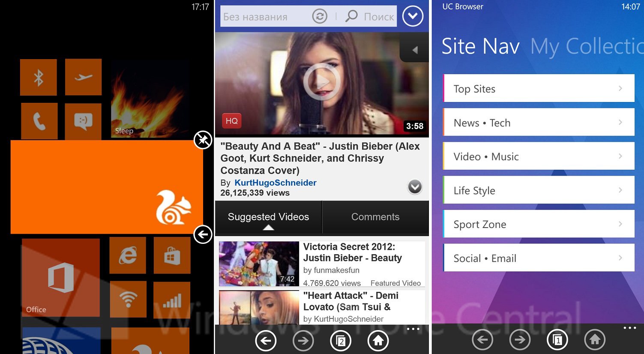
Task: Tap chevron on Top Sites row
Action: pos(620,88)
